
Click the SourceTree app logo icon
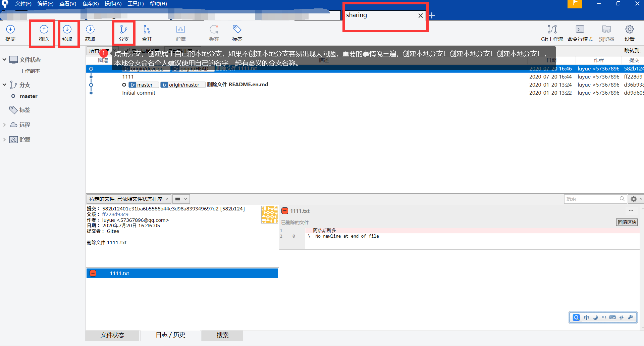[5, 4]
